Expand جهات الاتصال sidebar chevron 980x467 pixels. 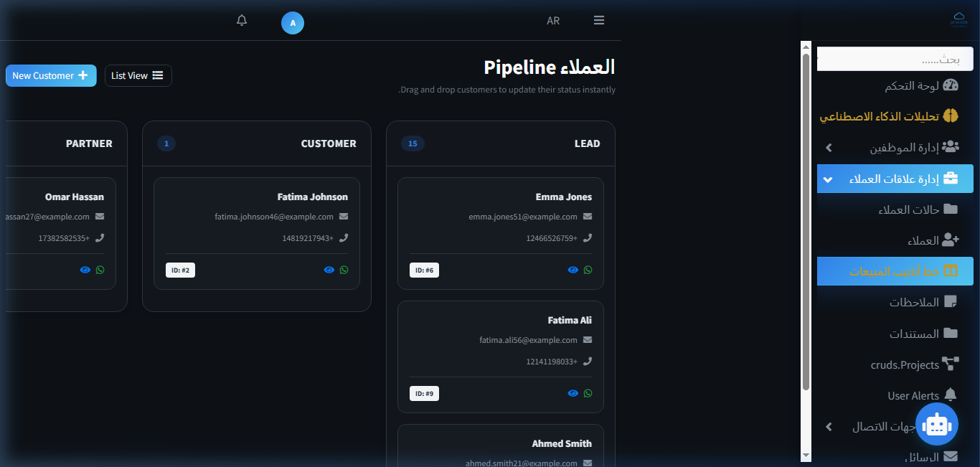coord(829,427)
